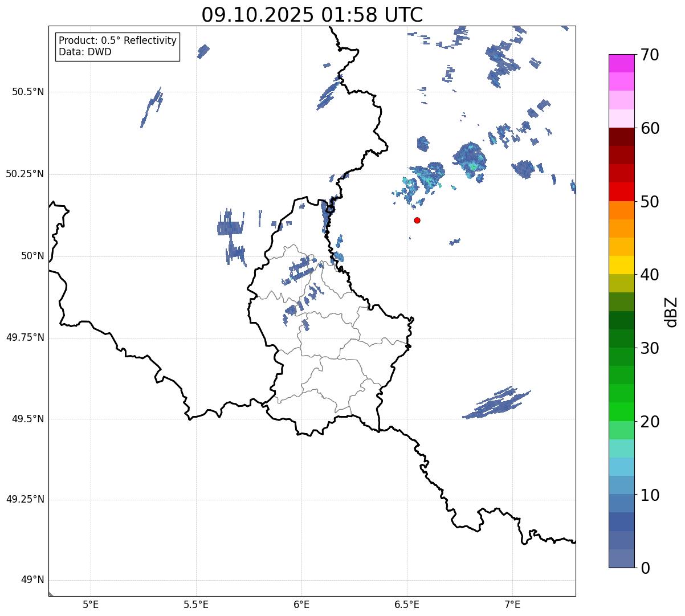The image size is (685, 616).
Task: Click the "Data: DWD" label
Action: coord(85,52)
